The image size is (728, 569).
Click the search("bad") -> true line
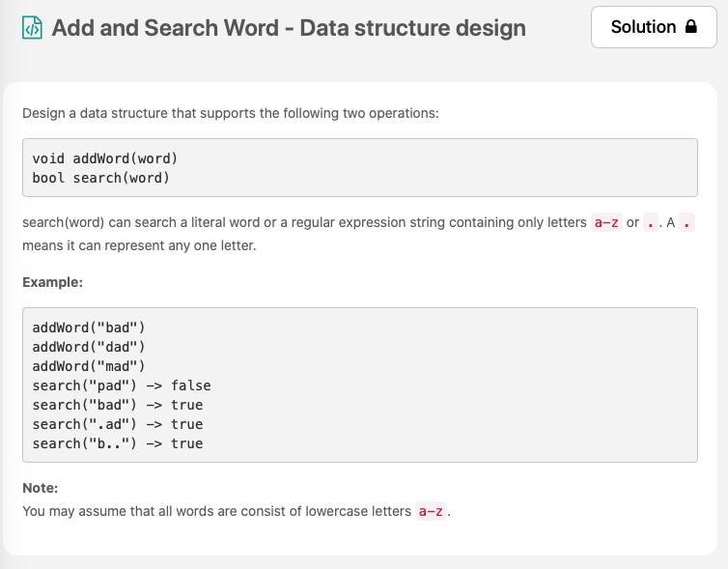(x=118, y=405)
